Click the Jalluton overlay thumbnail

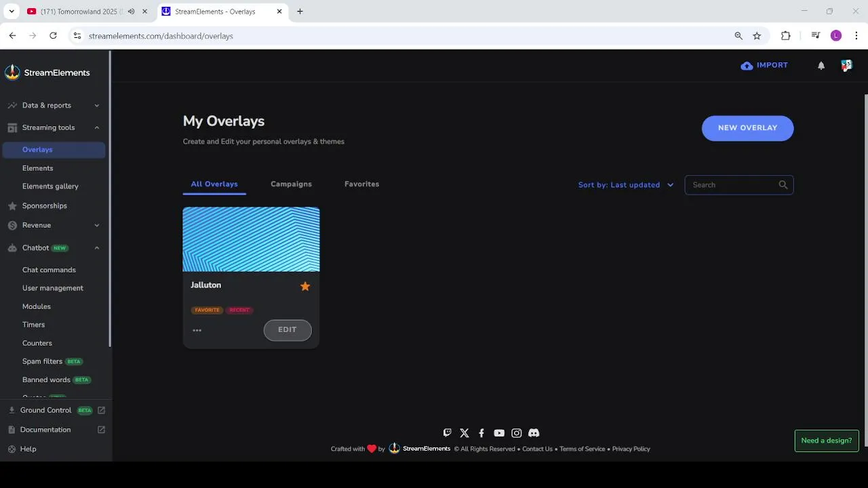(x=251, y=239)
